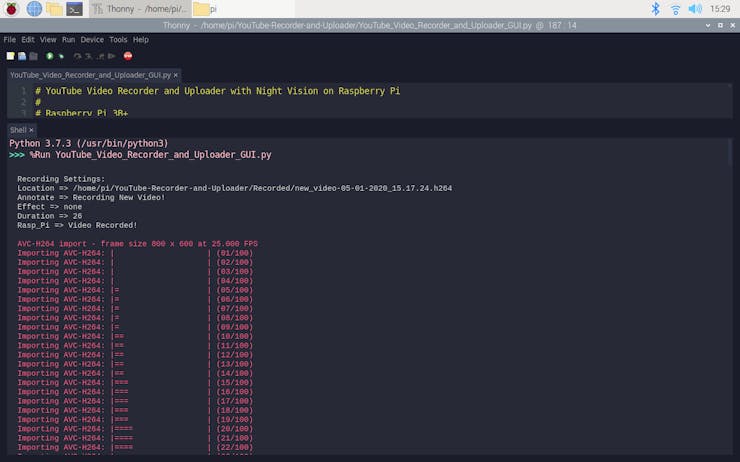
Task: Open the File menu
Action: tap(9, 40)
